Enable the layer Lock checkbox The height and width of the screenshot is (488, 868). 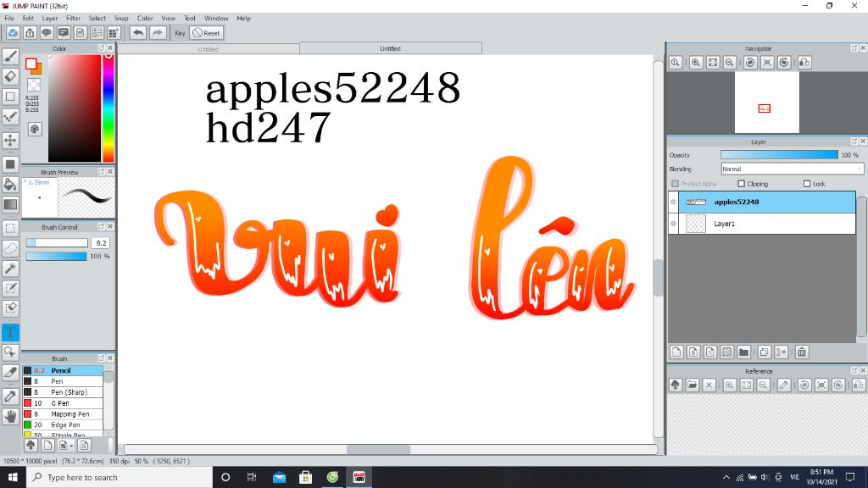(x=807, y=184)
